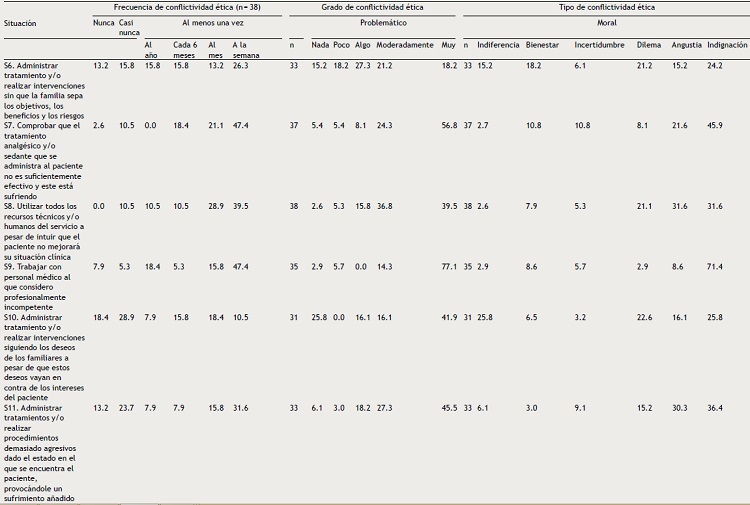Click the 22.6 Dilema value in row S10

pos(644,317)
